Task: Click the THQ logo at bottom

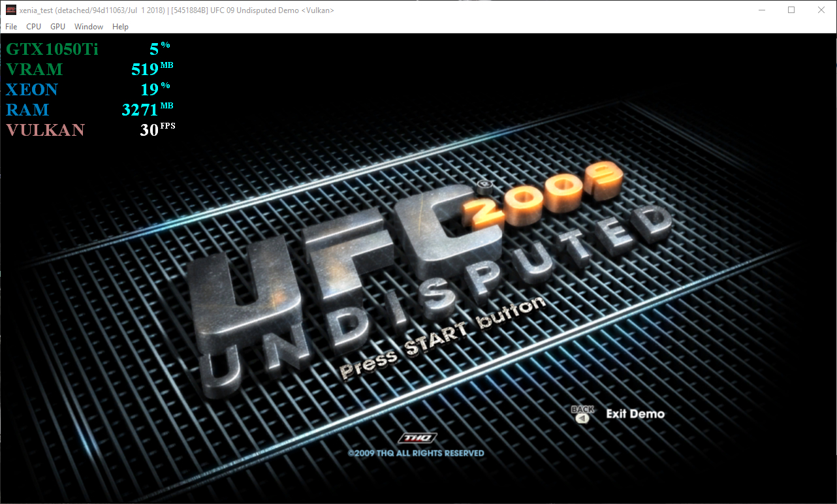Action: pyautogui.click(x=416, y=438)
